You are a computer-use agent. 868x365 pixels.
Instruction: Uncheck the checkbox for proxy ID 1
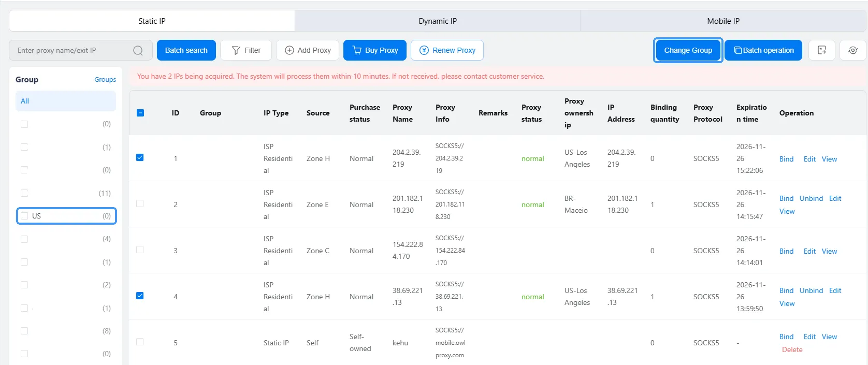coord(140,157)
